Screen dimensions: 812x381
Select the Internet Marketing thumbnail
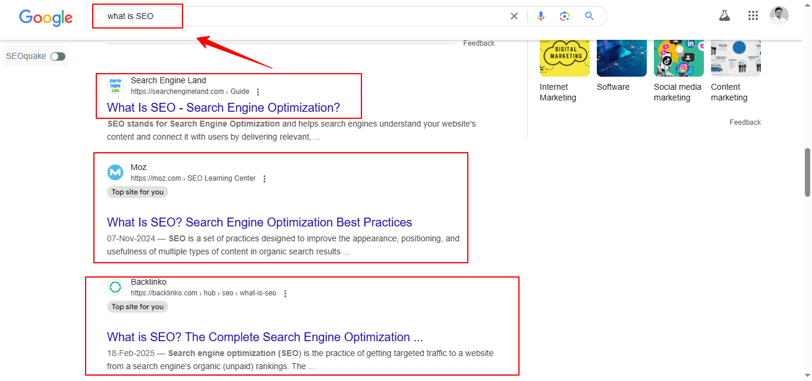coord(564,58)
